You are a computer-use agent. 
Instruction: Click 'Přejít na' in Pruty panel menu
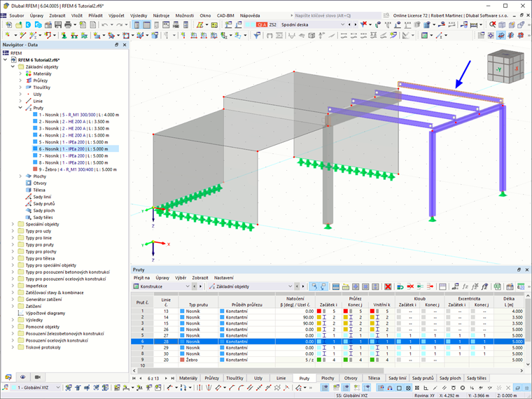tap(141, 278)
